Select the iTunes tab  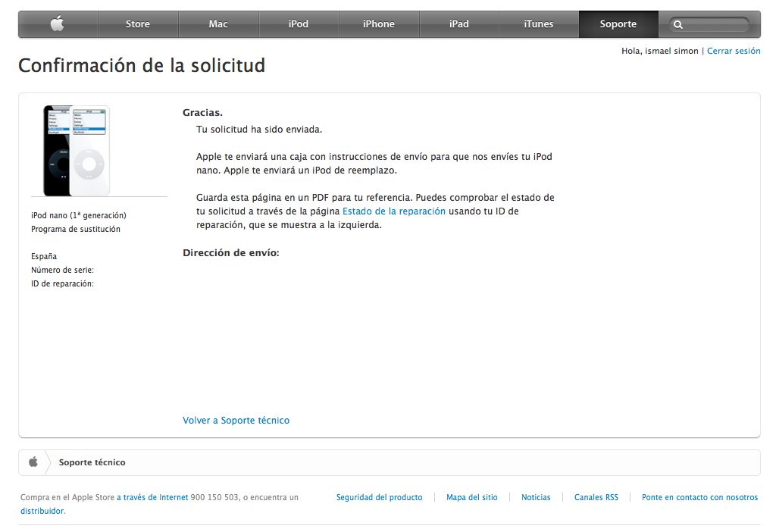click(x=539, y=23)
